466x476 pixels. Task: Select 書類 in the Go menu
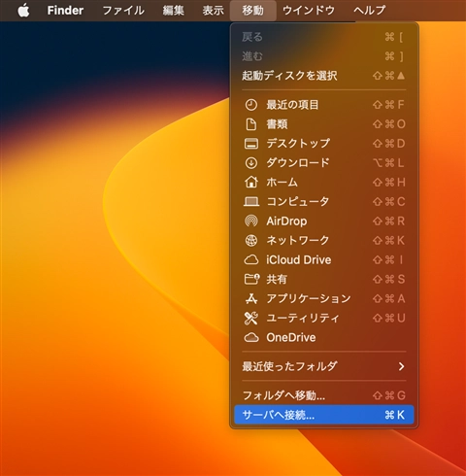pyautogui.click(x=324, y=124)
